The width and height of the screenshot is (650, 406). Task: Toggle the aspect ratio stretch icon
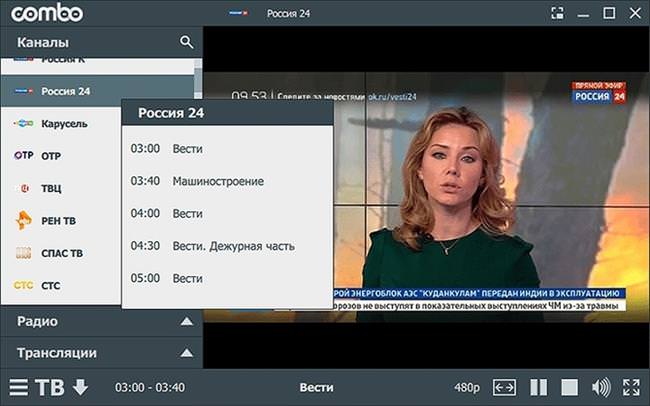(x=504, y=387)
